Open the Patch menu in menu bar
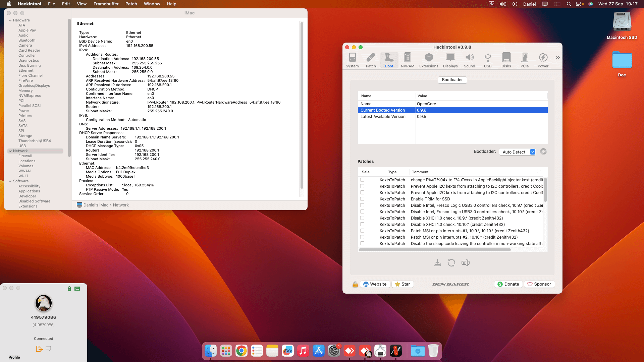 click(x=131, y=4)
